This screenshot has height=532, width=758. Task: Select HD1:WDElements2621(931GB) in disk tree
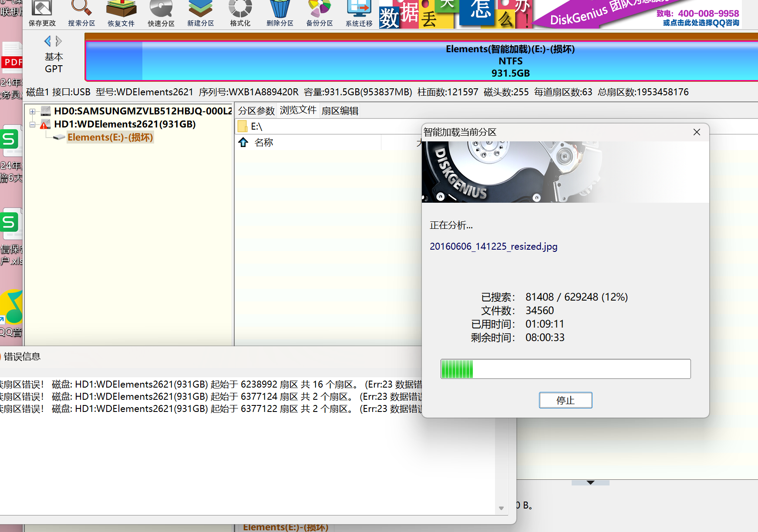point(125,124)
